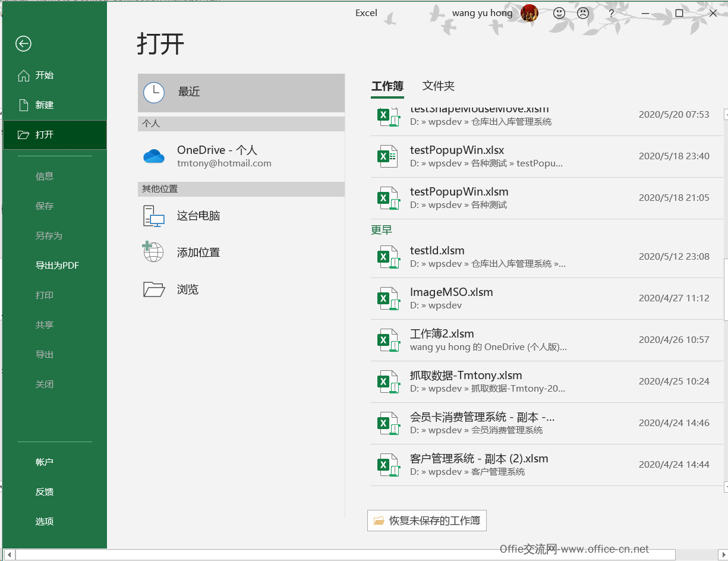Open testPopupWin.xlsx from the recent list
Screen dimensions: 728x561
pos(547,156)
